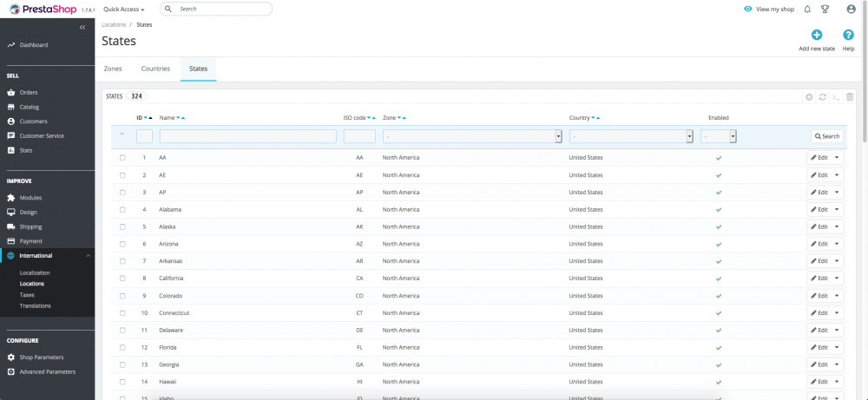This screenshot has height=400, width=868.
Task: Toggle enabled checkmark for Florida
Action: pos(719,347)
